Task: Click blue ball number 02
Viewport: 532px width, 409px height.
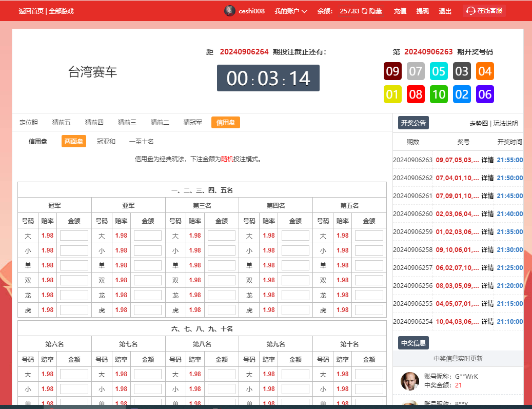Action: coord(462,94)
